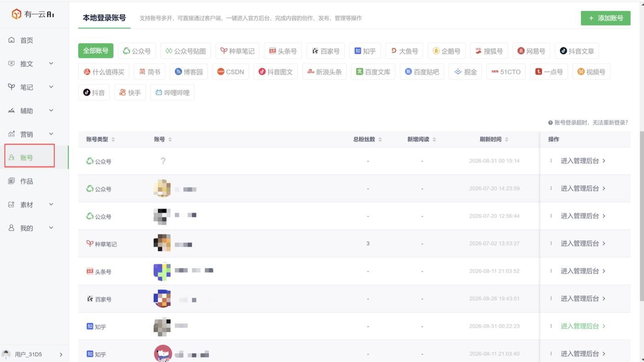This screenshot has height=362, width=644.
Task: Click the 种草笔记 platform icon in table row
Action: click(x=90, y=244)
